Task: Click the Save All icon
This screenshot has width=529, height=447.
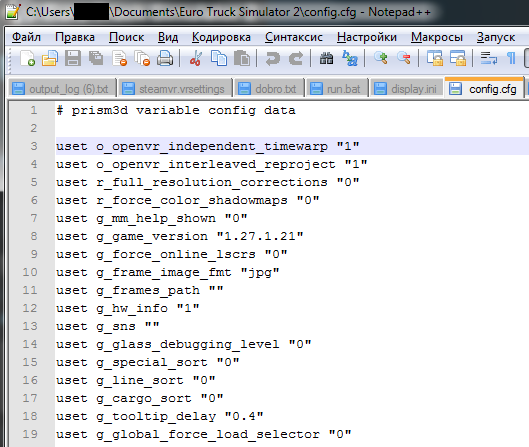Action: coord(96,58)
